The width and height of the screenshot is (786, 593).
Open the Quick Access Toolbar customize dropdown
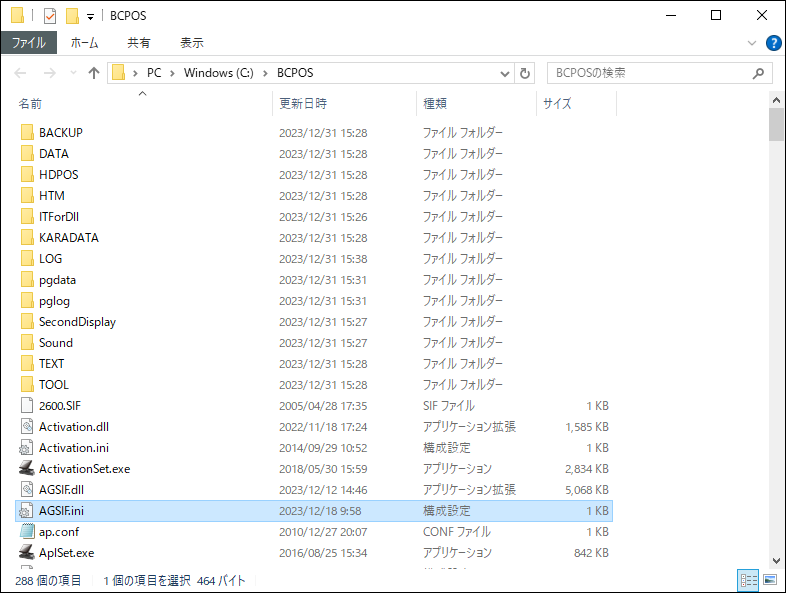(x=91, y=16)
